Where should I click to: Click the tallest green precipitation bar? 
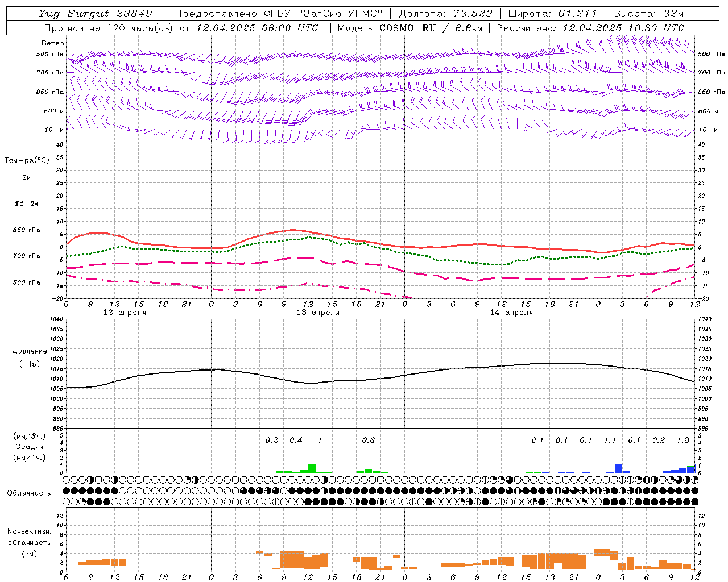coord(312,469)
